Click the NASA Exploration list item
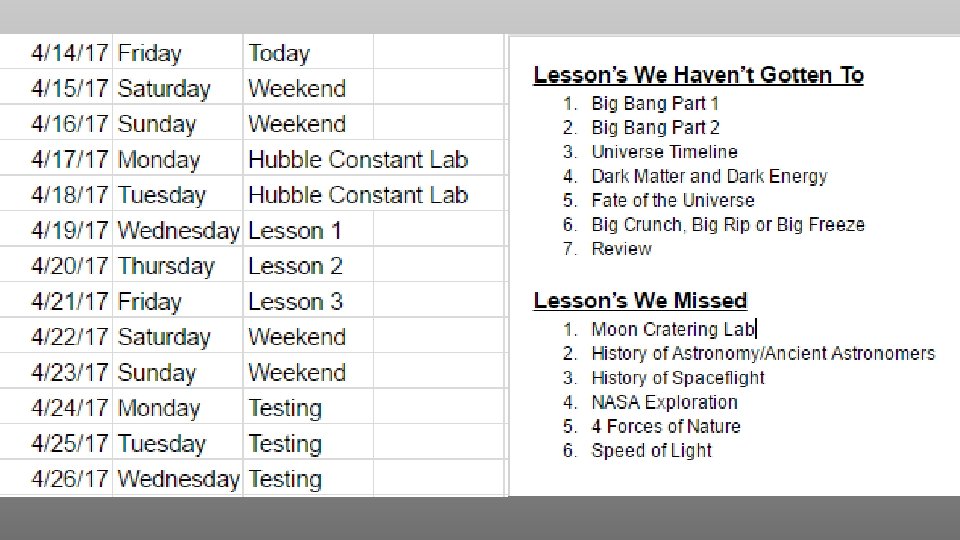Viewport: 960px width, 540px height. (x=664, y=402)
